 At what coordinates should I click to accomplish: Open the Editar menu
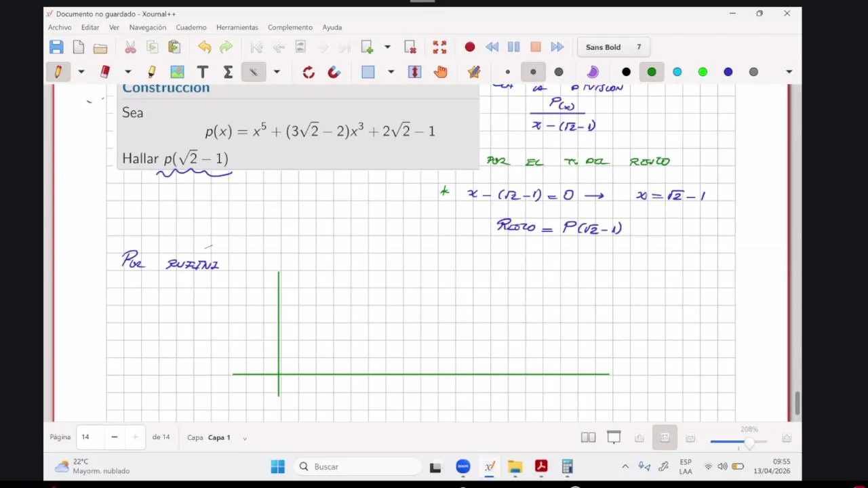point(90,27)
